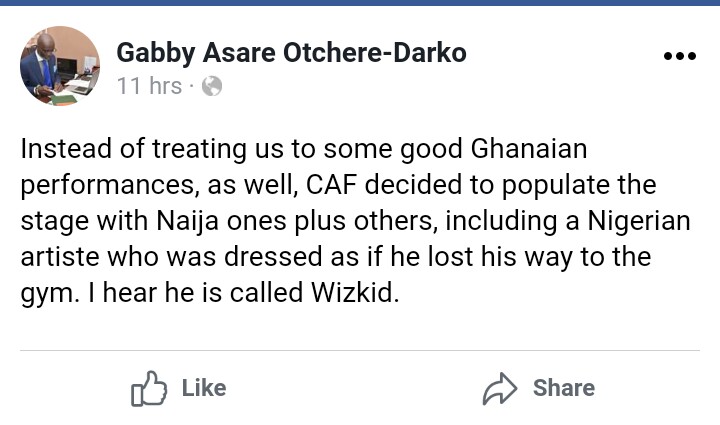This screenshot has height=425, width=720.
Task: Click the word CAF in the post
Action: pyautogui.click(x=332, y=185)
